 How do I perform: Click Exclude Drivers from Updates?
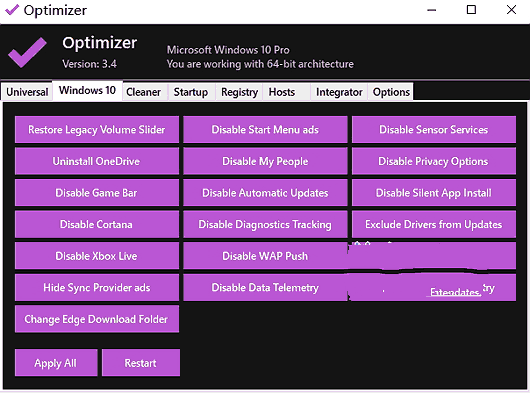click(x=434, y=224)
